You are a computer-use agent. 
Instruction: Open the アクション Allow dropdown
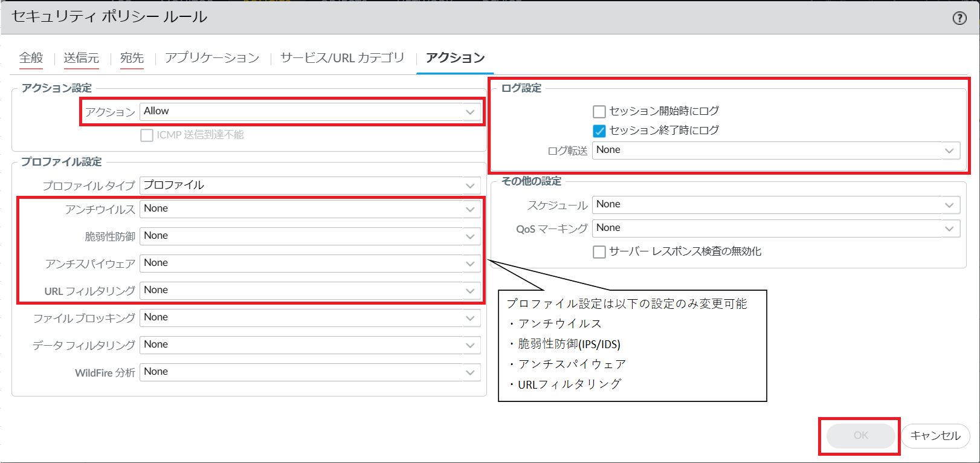point(310,112)
